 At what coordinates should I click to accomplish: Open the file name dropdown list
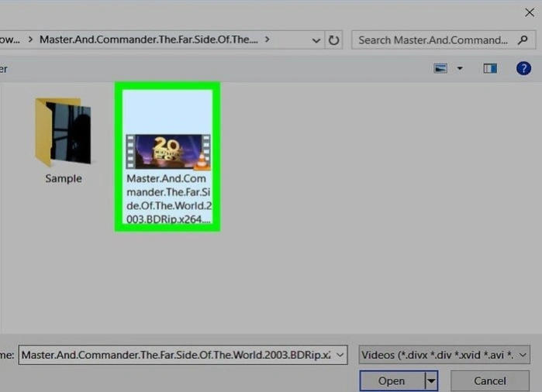(340, 355)
